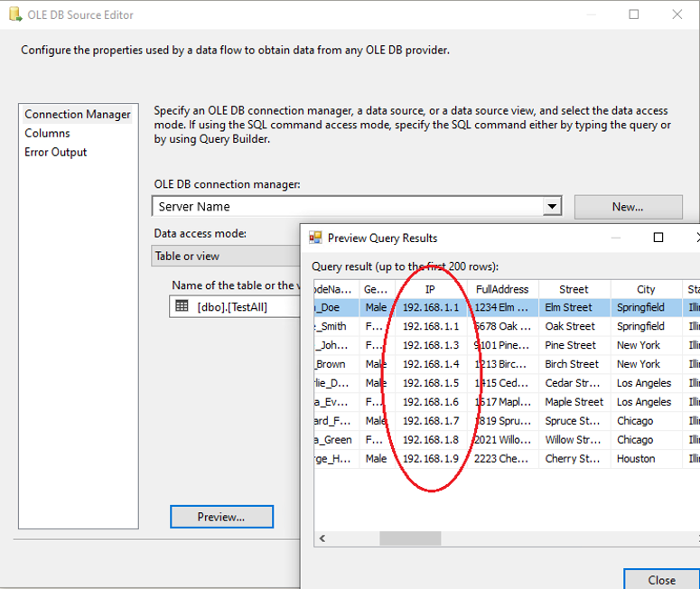Click the Houston city cell

point(646,459)
